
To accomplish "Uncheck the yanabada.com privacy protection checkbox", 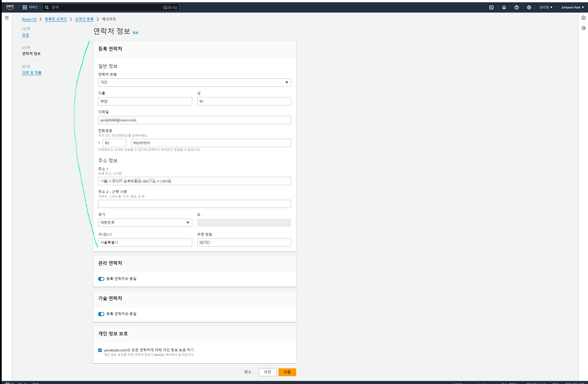I will coord(100,350).
